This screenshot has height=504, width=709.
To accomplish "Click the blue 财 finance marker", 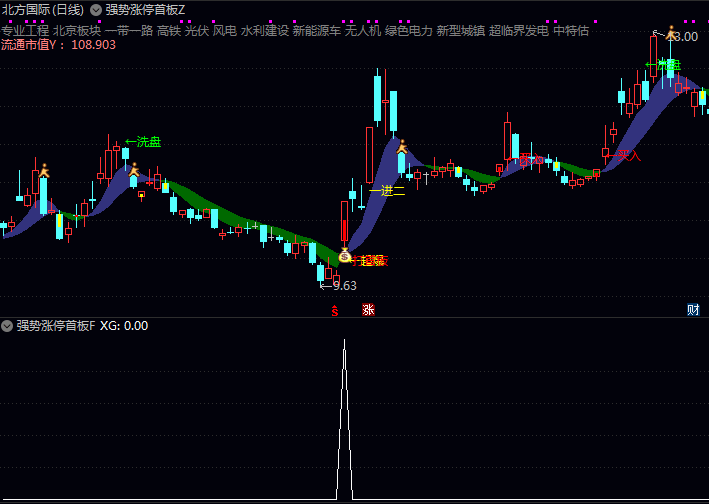I will (693, 310).
